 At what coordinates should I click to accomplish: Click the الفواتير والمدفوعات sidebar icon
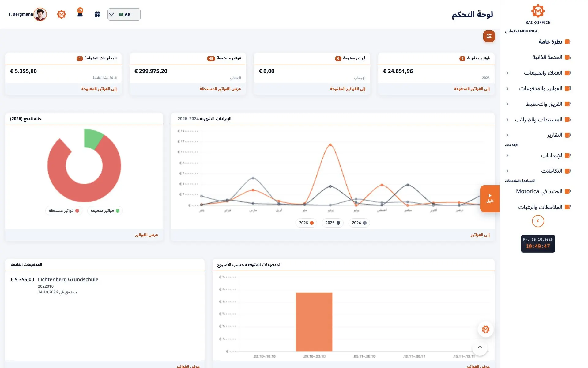tap(567, 88)
